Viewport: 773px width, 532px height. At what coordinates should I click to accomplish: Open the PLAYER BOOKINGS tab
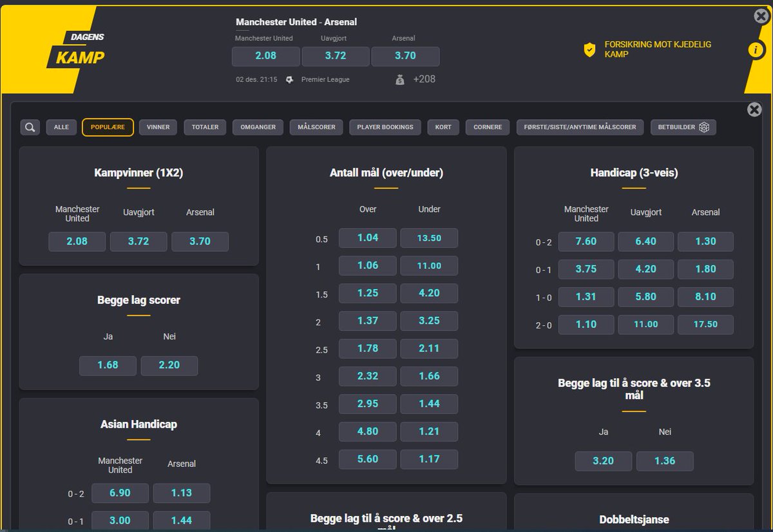tap(385, 127)
